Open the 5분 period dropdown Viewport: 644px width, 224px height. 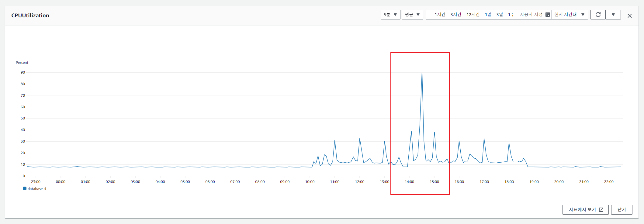pos(390,15)
